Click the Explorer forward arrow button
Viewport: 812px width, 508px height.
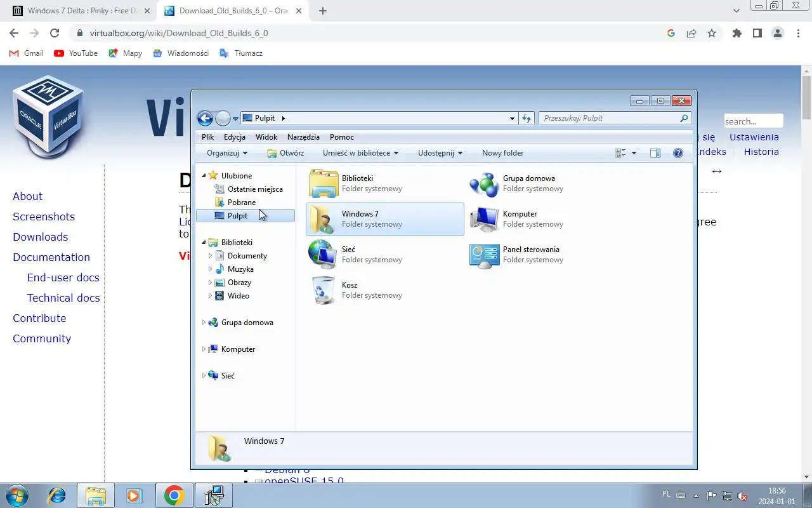[x=223, y=118]
